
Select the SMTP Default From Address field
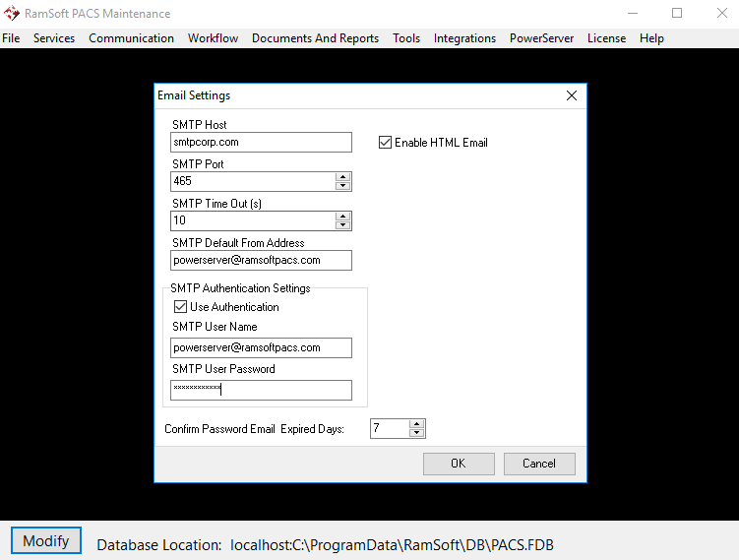[x=261, y=261]
